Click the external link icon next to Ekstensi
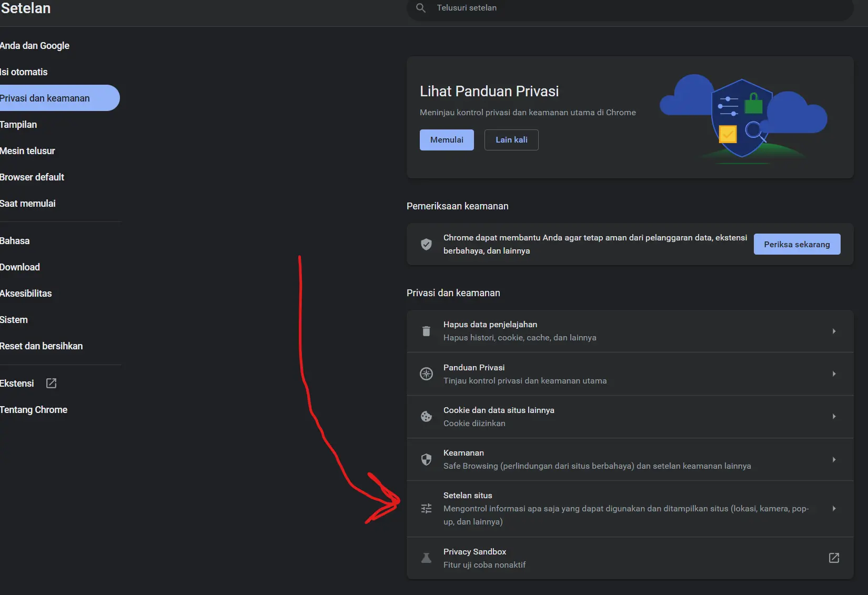 [51, 383]
